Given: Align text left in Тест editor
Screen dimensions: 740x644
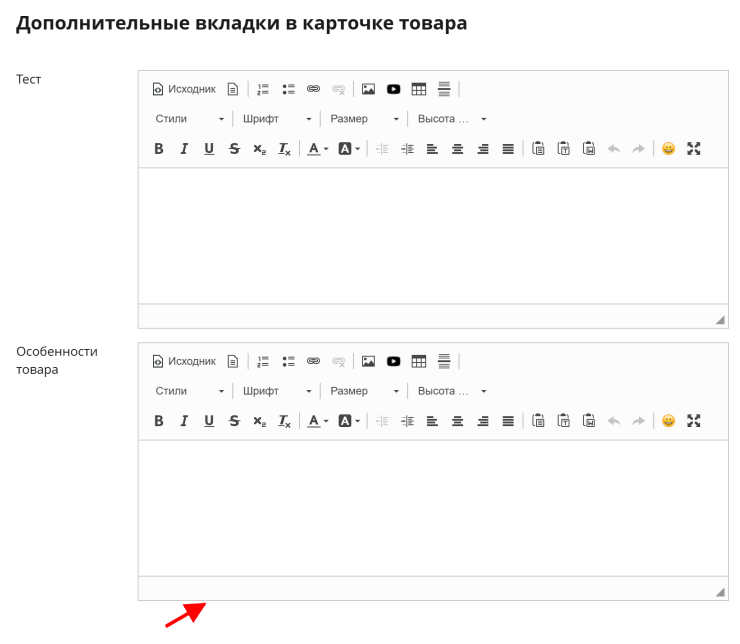Looking at the screenshot, I should tap(432, 149).
